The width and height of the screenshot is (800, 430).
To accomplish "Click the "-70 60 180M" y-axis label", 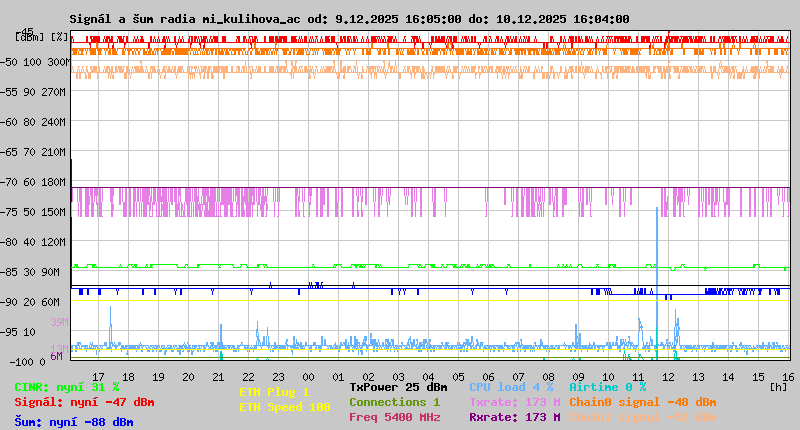I will coord(33,182).
